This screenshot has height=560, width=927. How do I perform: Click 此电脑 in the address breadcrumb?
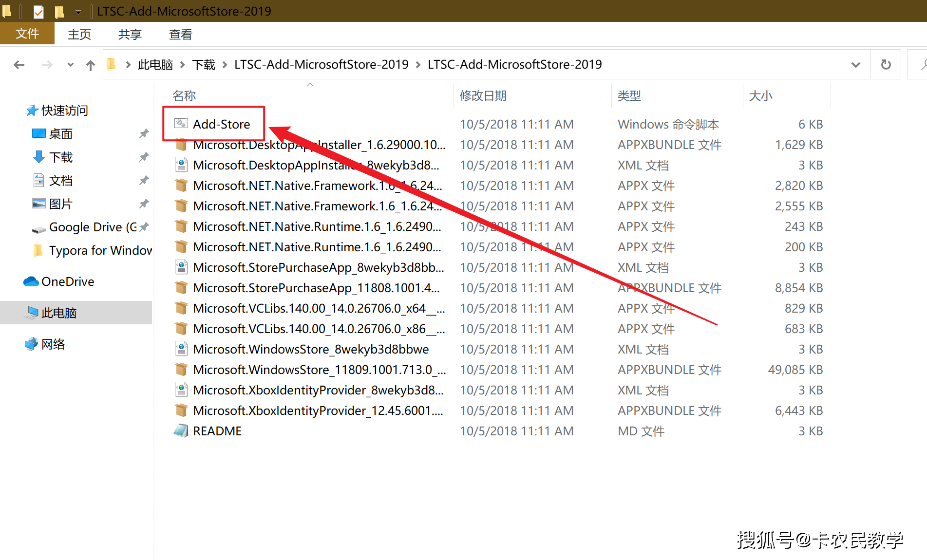coord(155,64)
